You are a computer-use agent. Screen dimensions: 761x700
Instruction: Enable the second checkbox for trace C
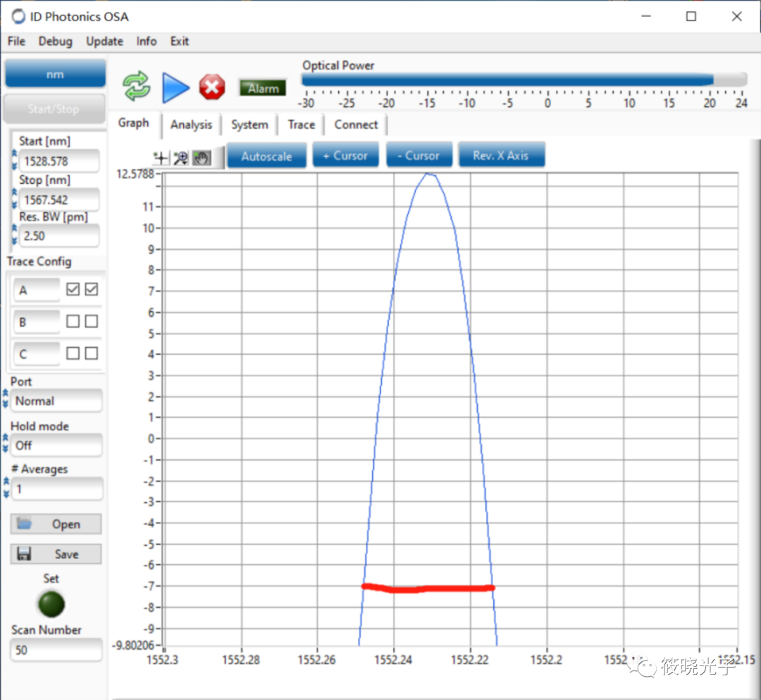91,354
